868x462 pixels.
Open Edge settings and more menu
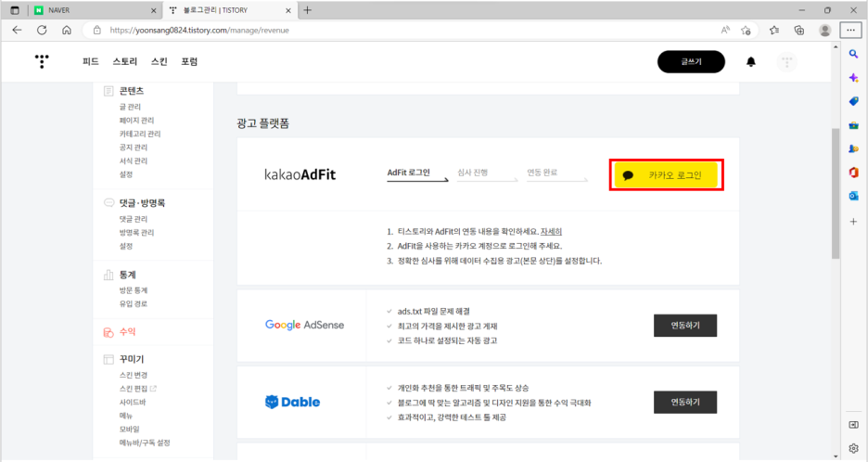coord(850,30)
